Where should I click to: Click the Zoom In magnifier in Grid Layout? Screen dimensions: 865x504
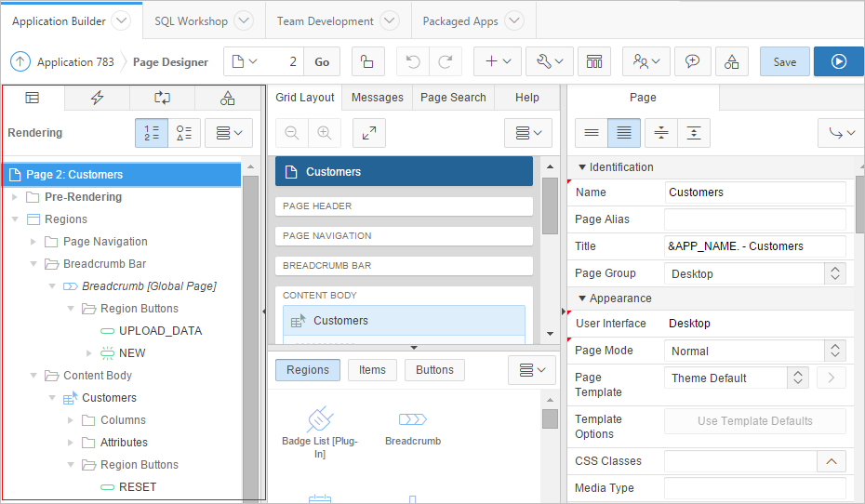(x=324, y=133)
